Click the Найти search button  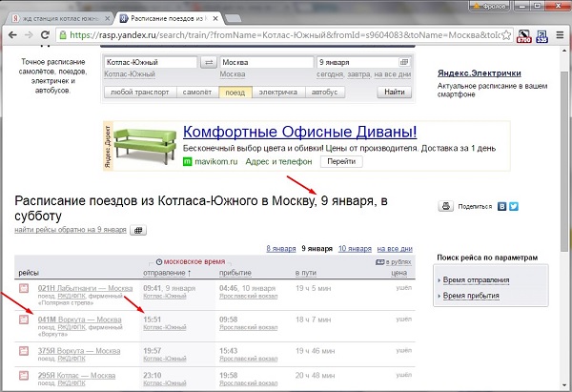[x=395, y=92]
